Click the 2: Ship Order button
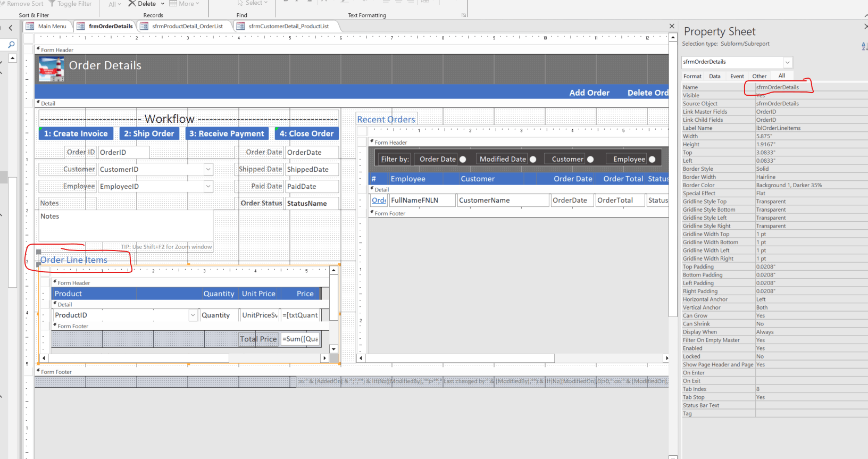This screenshot has width=868, height=459. (x=149, y=133)
